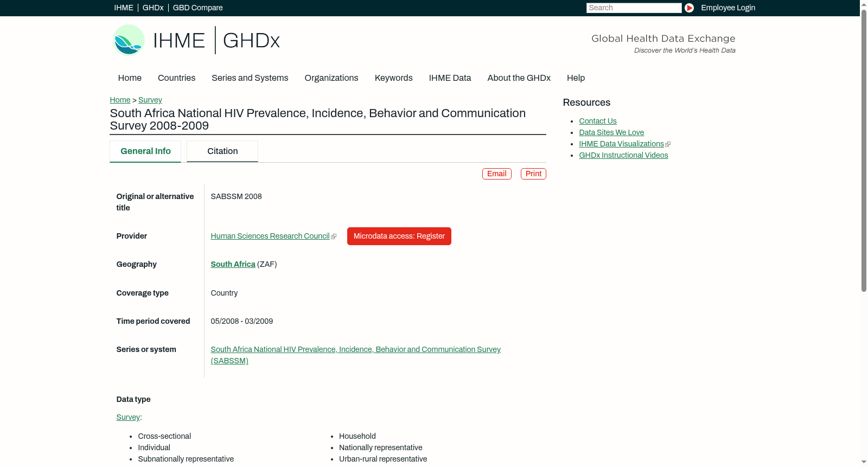Viewport: 868px width, 467px height.
Task: Open the Help menu item
Action: coord(576,78)
